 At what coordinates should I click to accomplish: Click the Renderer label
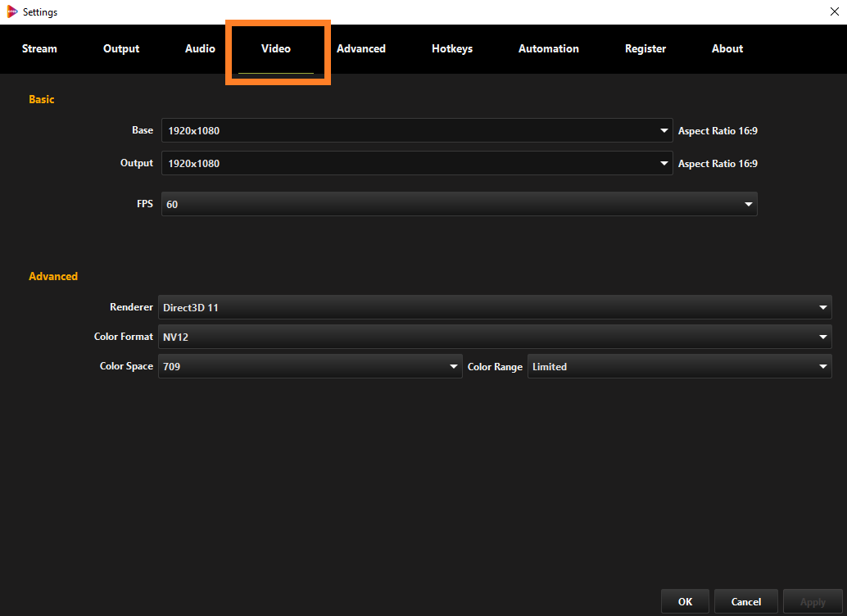click(131, 307)
